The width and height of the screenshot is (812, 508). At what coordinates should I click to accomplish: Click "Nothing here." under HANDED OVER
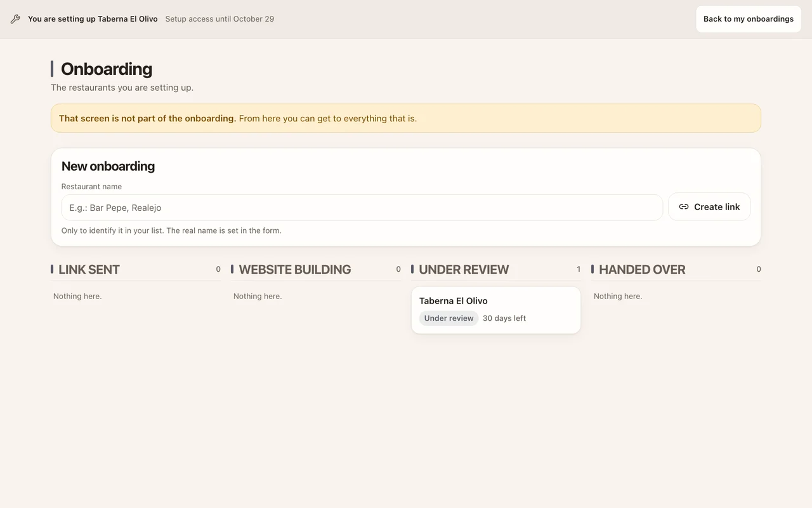point(618,297)
